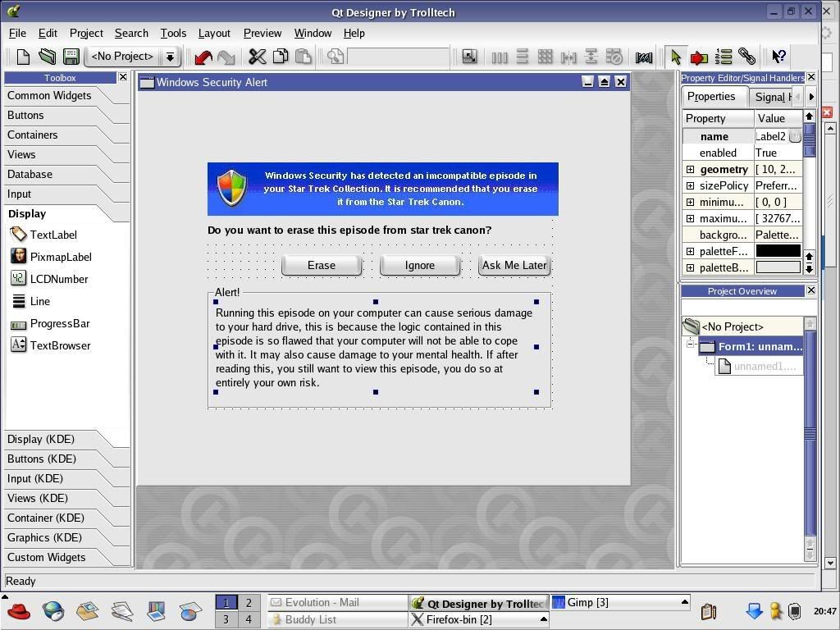The height and width of the screenshot is (630, 840).
Task: Click the Adjust Size toolbar icon
Action: pos(469,57)
